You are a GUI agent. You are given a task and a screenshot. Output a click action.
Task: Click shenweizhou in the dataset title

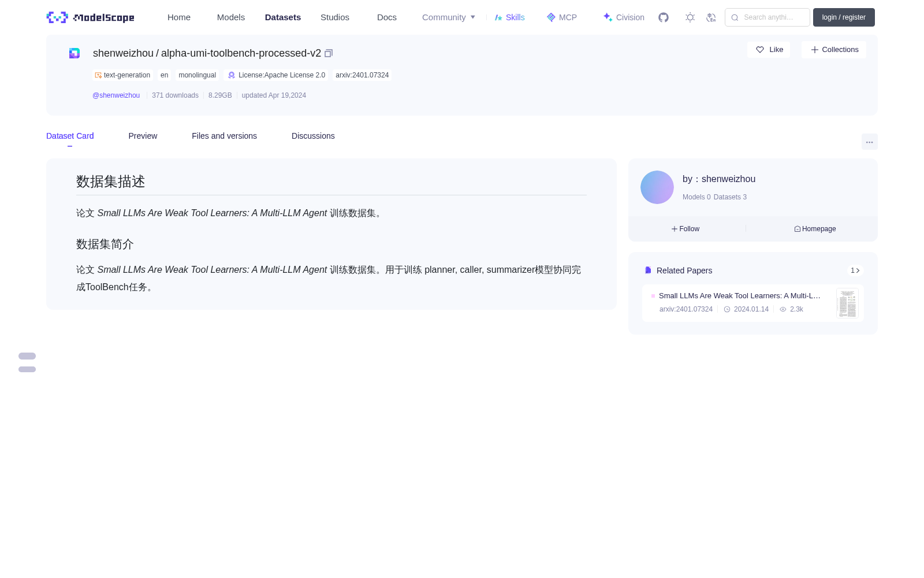(123, 53)
